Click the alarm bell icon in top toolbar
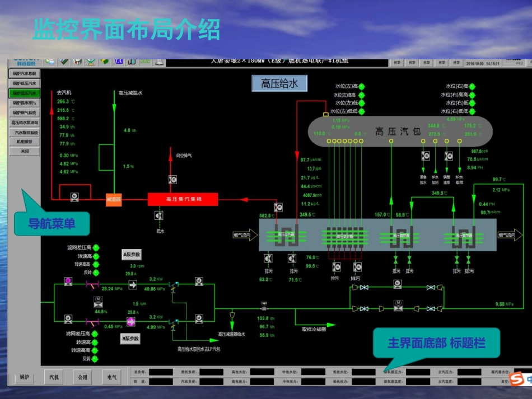 coord(159,62)
